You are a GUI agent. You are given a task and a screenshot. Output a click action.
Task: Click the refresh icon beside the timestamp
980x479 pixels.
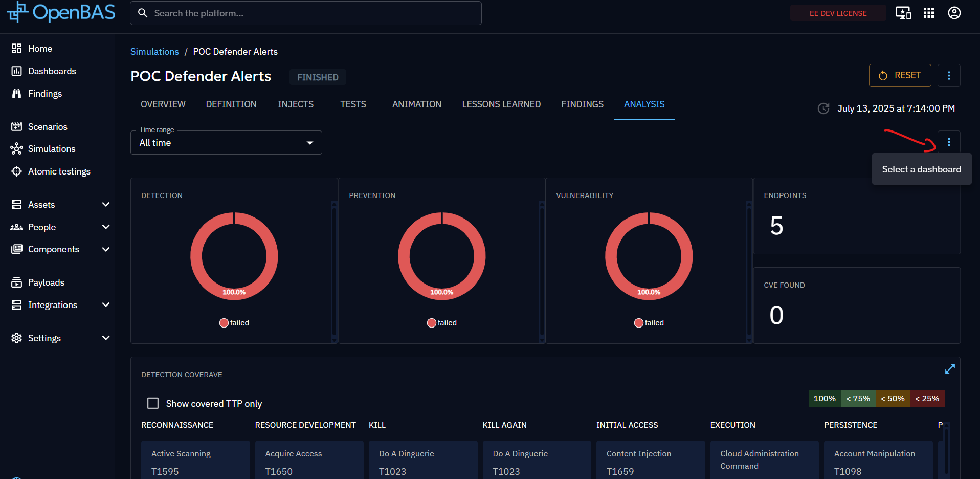point(823,108)
